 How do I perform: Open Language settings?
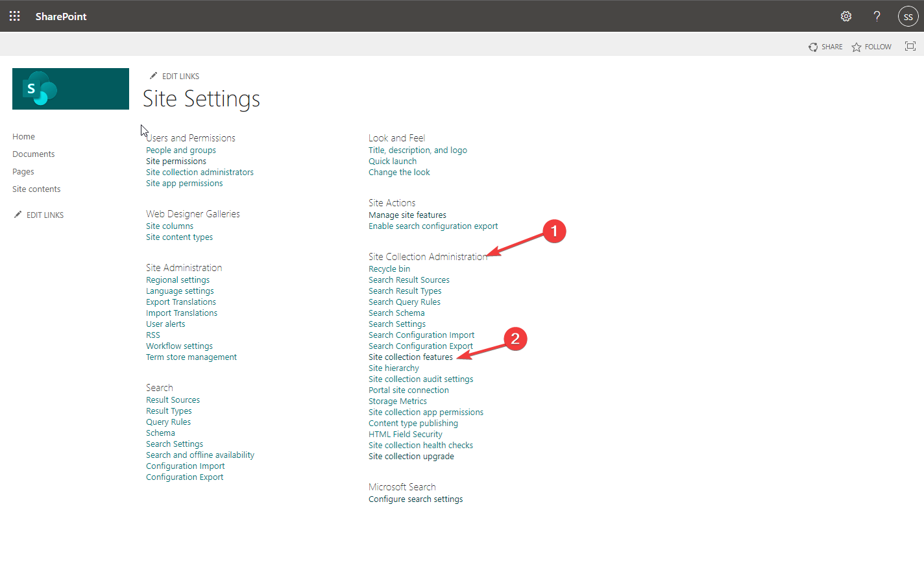[180, 291]
